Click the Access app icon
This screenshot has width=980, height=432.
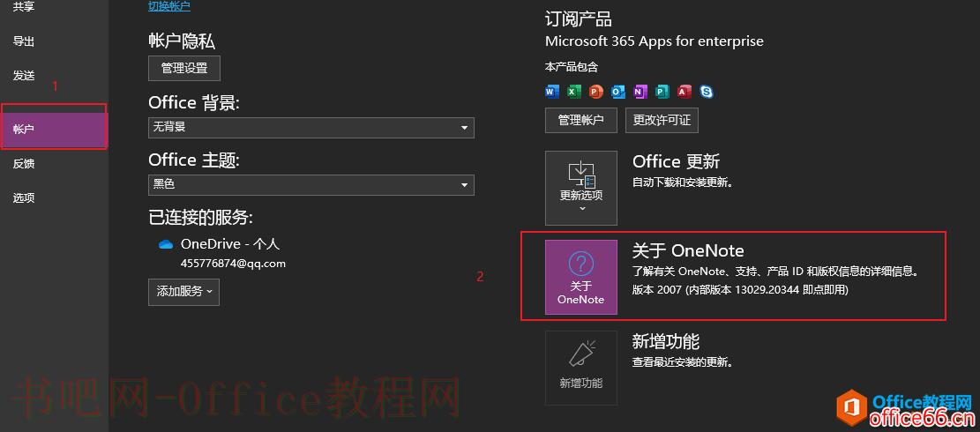click(685, 92)
